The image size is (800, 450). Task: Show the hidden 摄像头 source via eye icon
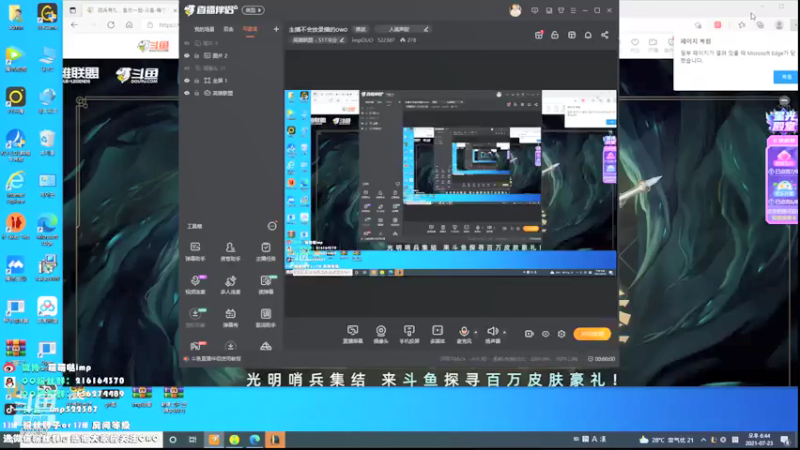pos(187,68)
